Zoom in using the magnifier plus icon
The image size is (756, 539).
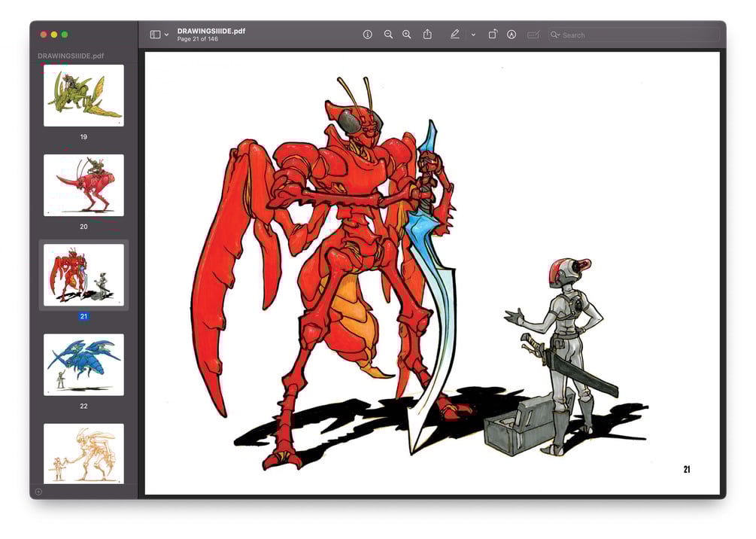click(407, 35)
